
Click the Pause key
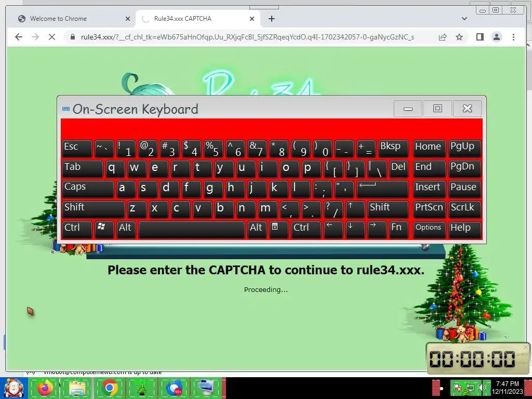(464, 189)
